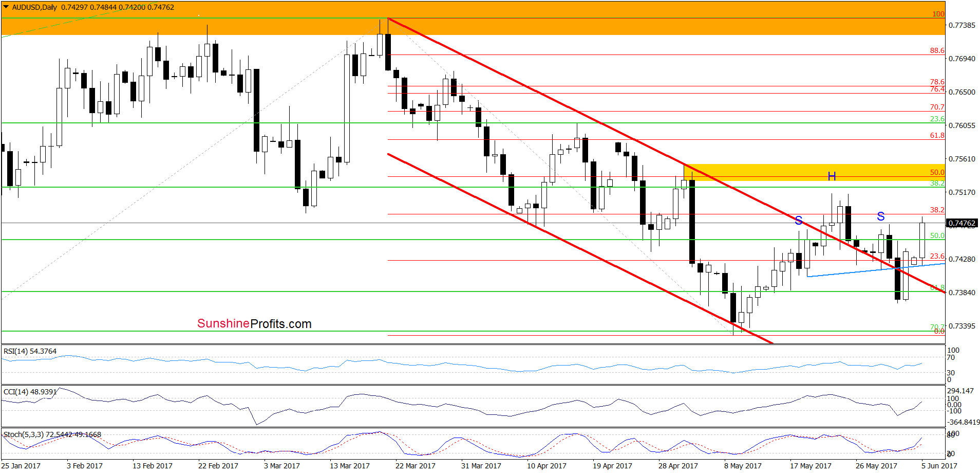Click the red 88.6 Fibonacci level label
This screenshot has width=980, height=473.
937,50
